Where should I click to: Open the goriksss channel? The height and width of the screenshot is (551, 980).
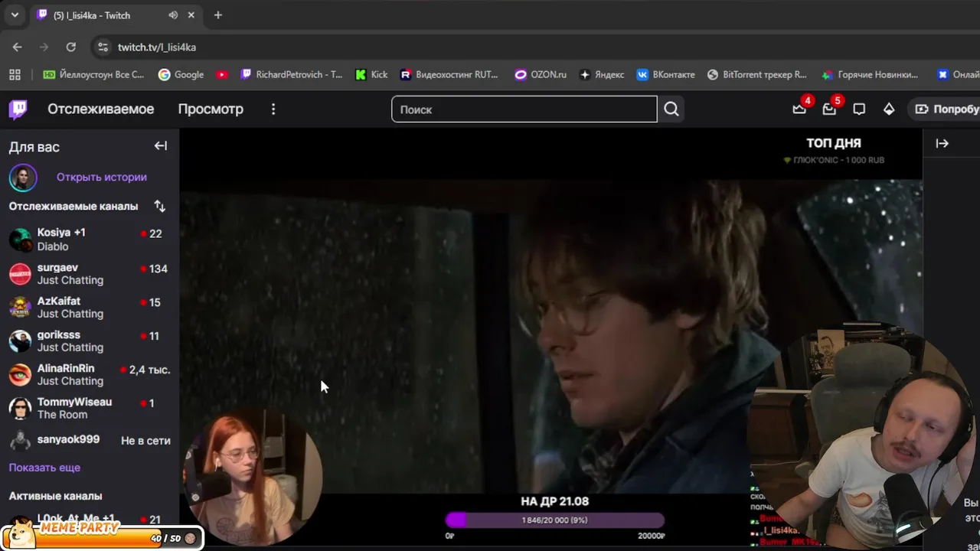(90, 341)
